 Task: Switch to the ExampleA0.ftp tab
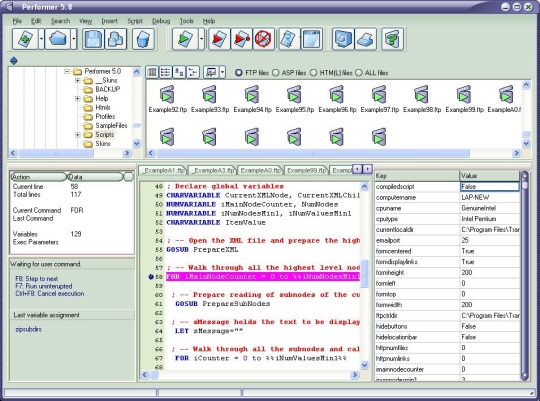pyautogui.click(x=260, y=171)
